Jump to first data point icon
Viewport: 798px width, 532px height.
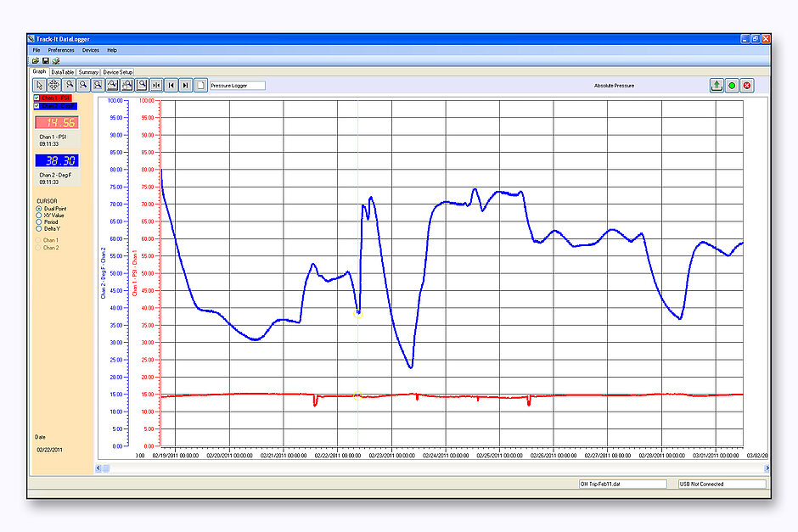coord(171,85)
